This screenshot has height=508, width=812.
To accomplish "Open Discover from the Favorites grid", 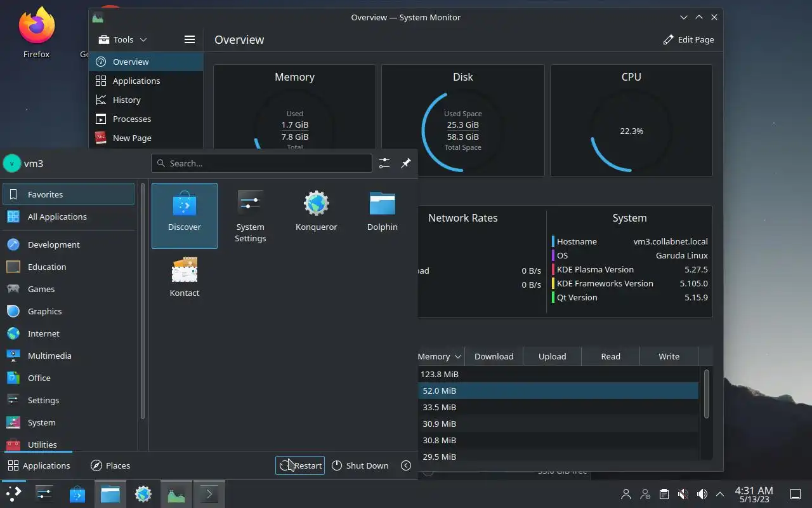I will [x=185, y=215].
